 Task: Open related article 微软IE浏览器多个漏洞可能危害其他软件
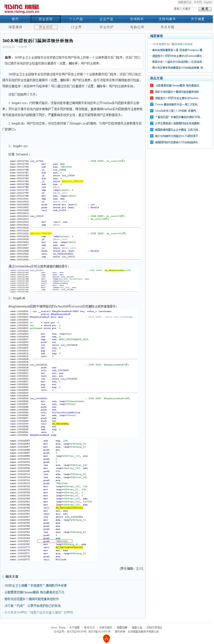(32, 599)
